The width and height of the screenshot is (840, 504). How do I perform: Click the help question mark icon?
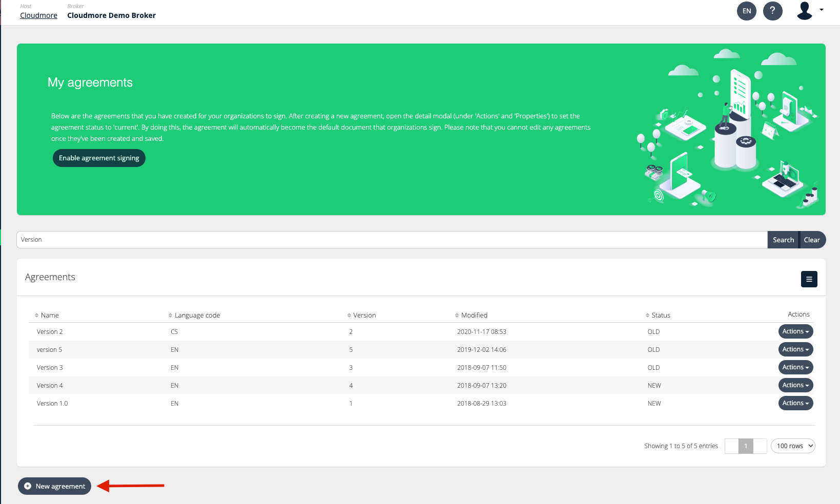click(x=773, y=11)
